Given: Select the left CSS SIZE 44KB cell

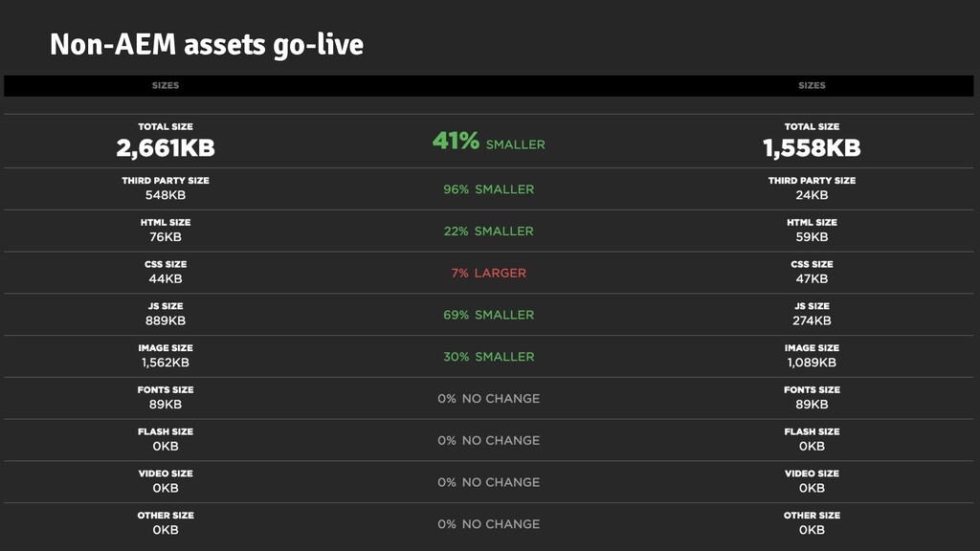Looking at the screenshot, I should pos(166,272).
